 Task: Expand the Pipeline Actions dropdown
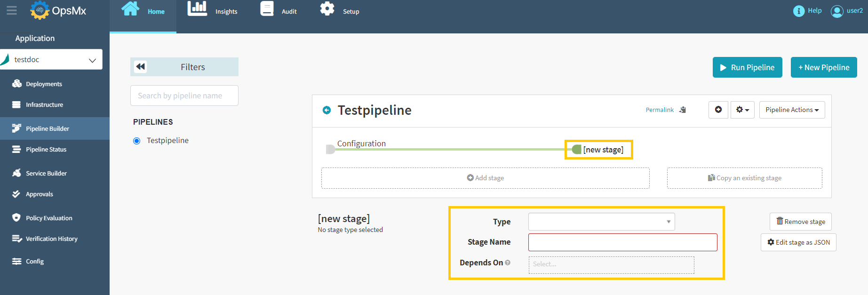point(792,110)
